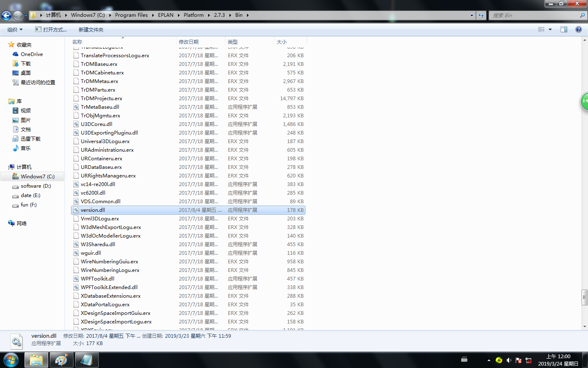Select the WPFToolkit.dll file
Viewport: 588px width, 368px height.
[97, 279]
